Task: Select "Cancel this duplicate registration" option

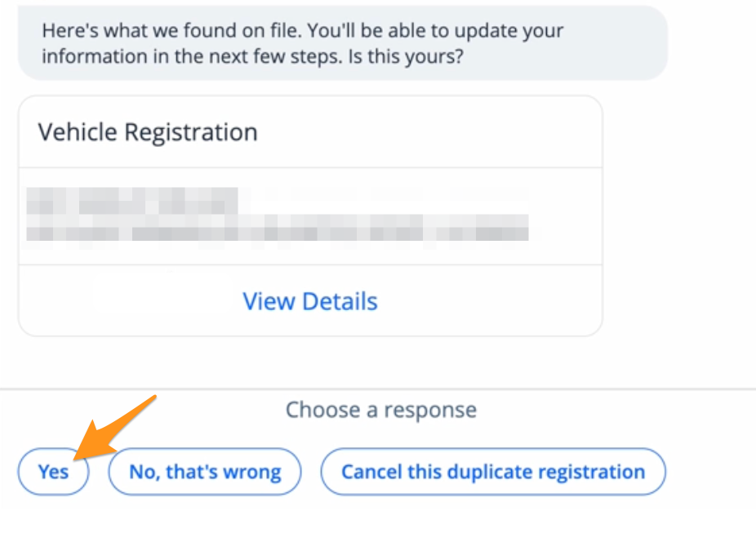Action: coord(493,472)
